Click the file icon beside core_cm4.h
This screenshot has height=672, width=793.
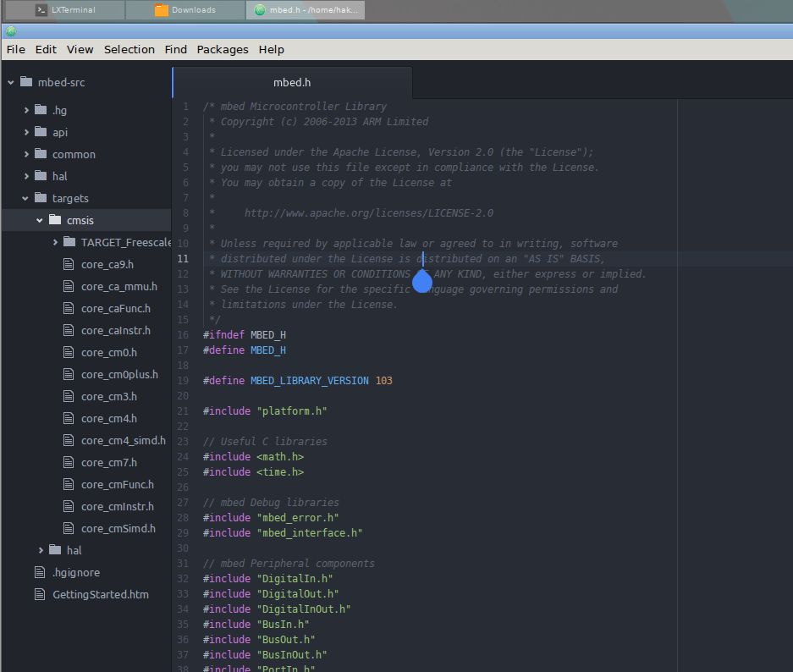coord(69,418)
